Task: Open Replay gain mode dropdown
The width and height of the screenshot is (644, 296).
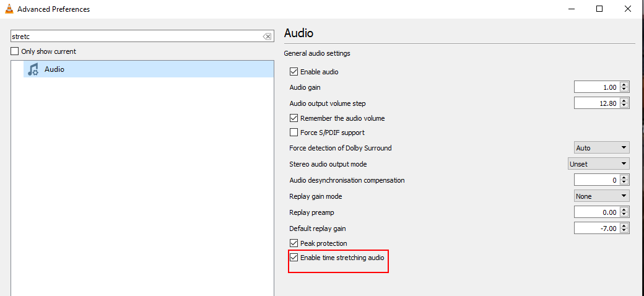Action: (601, 196)
